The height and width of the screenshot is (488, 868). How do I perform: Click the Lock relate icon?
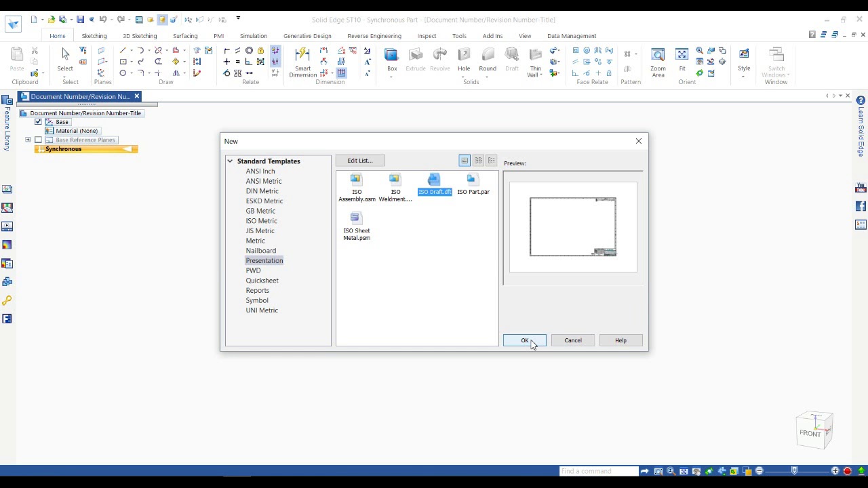pyautogui.click(x=260, y=50)
